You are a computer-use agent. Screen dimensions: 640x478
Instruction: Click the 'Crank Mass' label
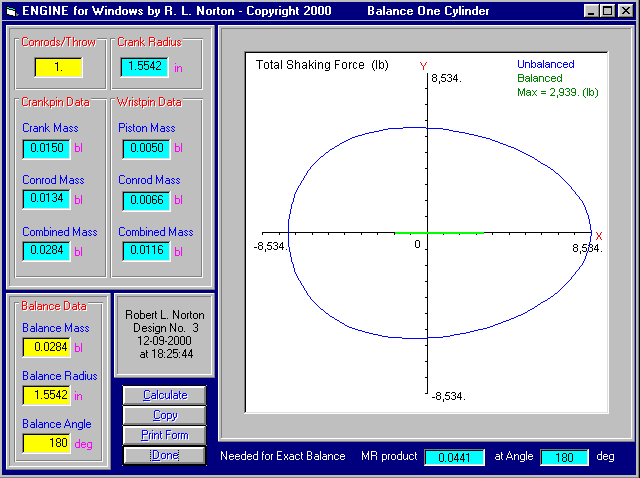[x=50, y=128]
